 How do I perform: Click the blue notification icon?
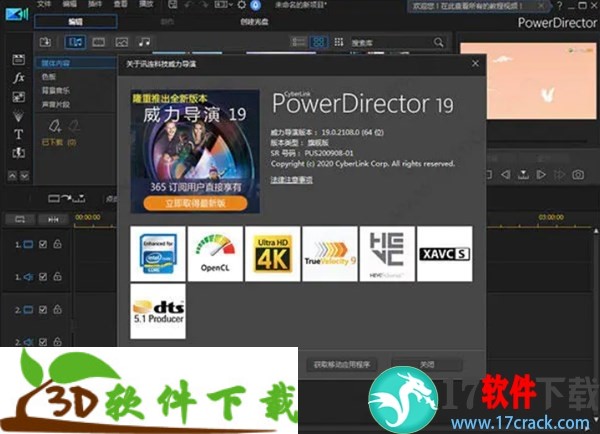(256, 5)
